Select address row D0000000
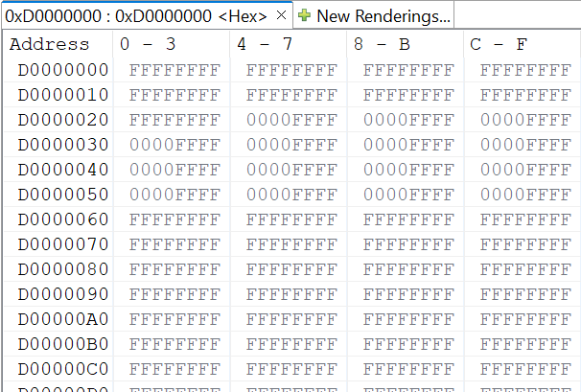Viewport: 581px width, 392px height. pos(63,70)
